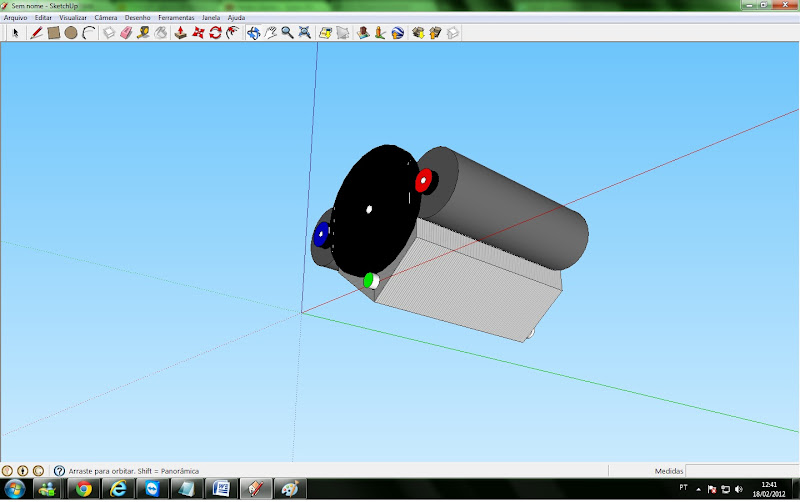This screenshot has width=800, height=502.
Task: Open the Editar menu
Action: [x=43, y=17]
